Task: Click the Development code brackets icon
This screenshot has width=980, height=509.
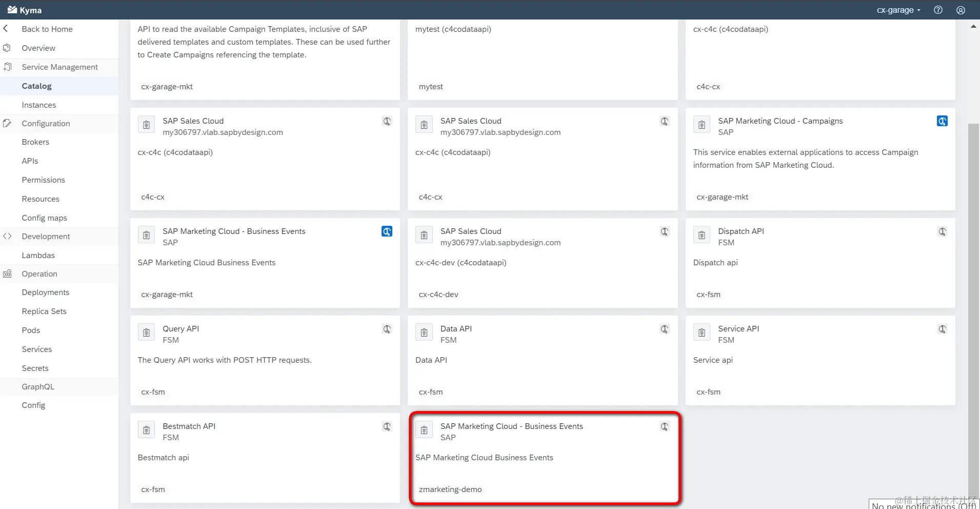Action: coord(7,236)
